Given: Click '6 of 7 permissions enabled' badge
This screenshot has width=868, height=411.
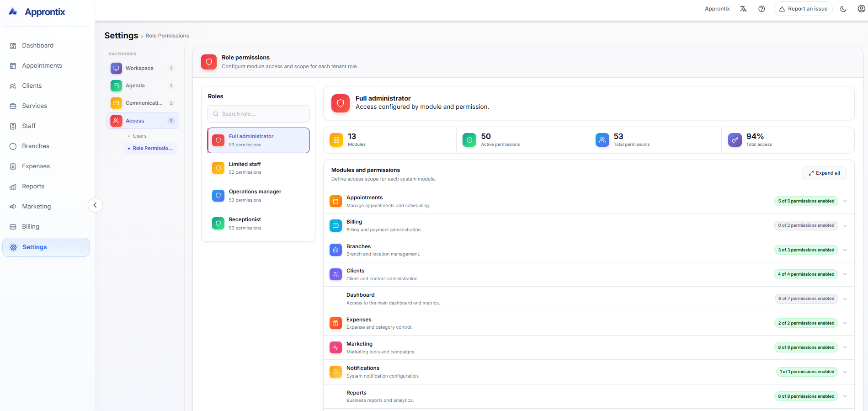Looking at the screenshot, I should click(x=806, y=299).
